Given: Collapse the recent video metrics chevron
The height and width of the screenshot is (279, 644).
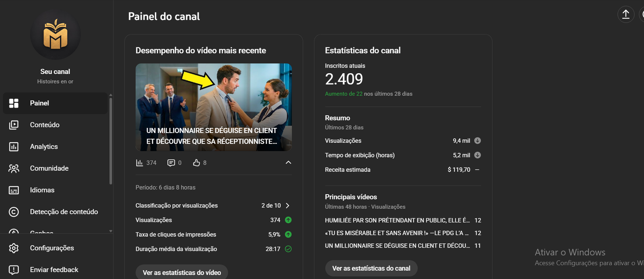Looking at the screenshot, I should click(x=288, y=162).
